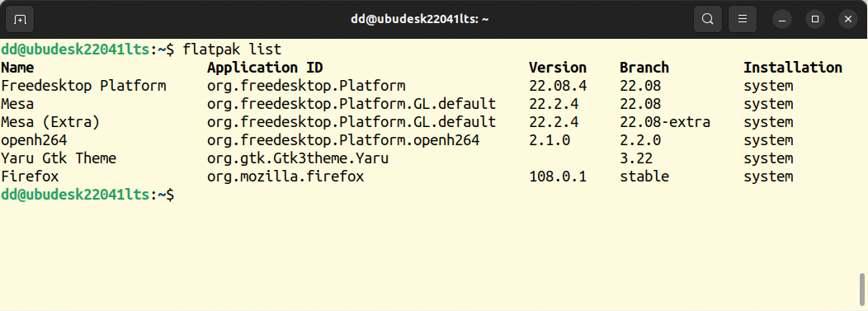
Task: Maximize the terminal window
Action: (815, 19)
